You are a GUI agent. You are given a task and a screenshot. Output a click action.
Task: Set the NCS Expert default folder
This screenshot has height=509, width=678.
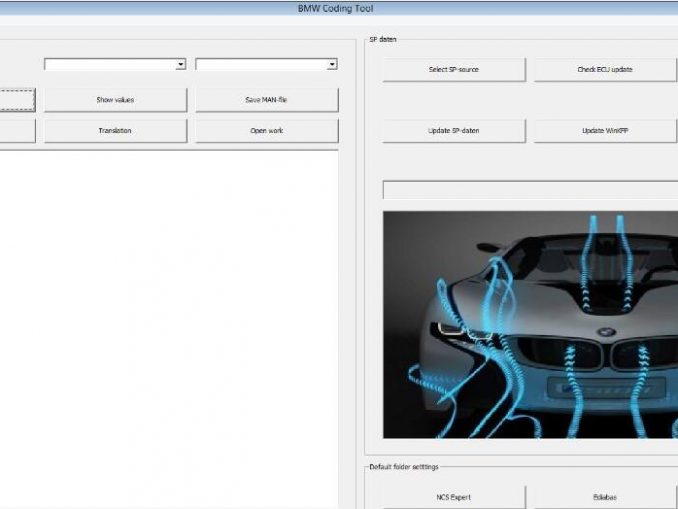(x=454, y=497)
